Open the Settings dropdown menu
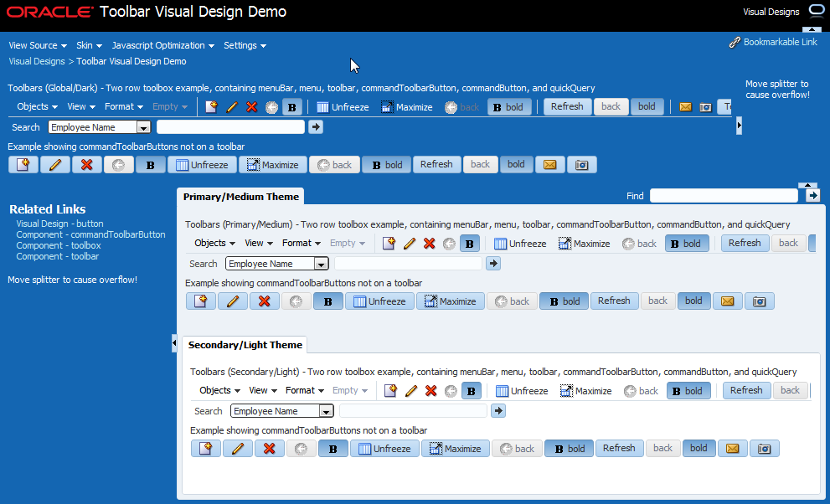Screen dimensions: 830x504 coord(245,45)
